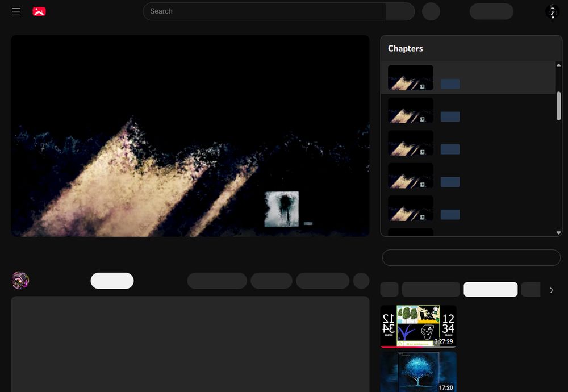Expand the video description box

coord(190,341)
